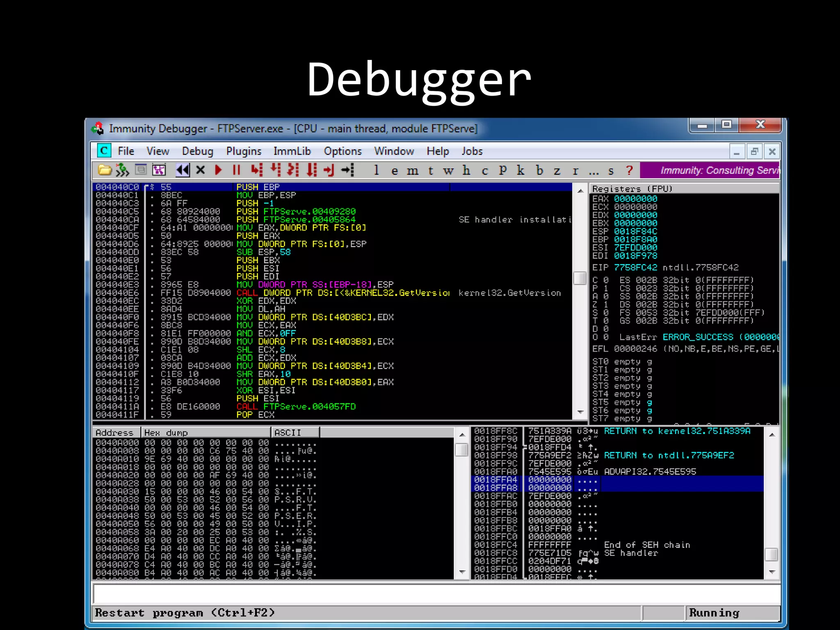Click the hex dump scrollbar down arrow
840x630 pixels.
pyautogui.click(x=462, y=572)
